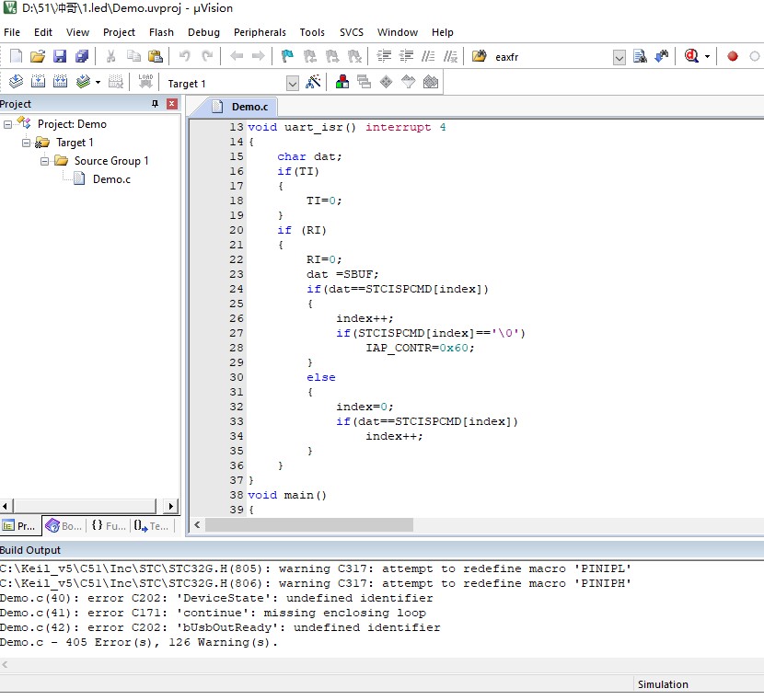
Task: Expand the find text history dropdown
Action: coord(619,57)
